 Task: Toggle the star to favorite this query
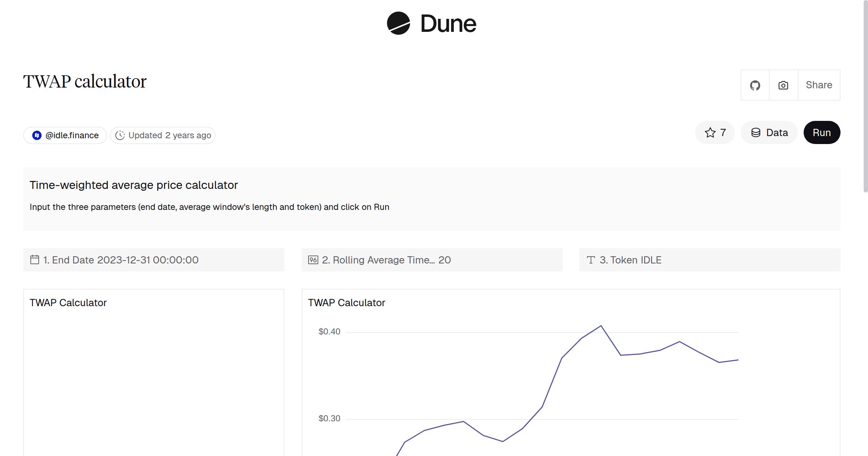(710, 132)
